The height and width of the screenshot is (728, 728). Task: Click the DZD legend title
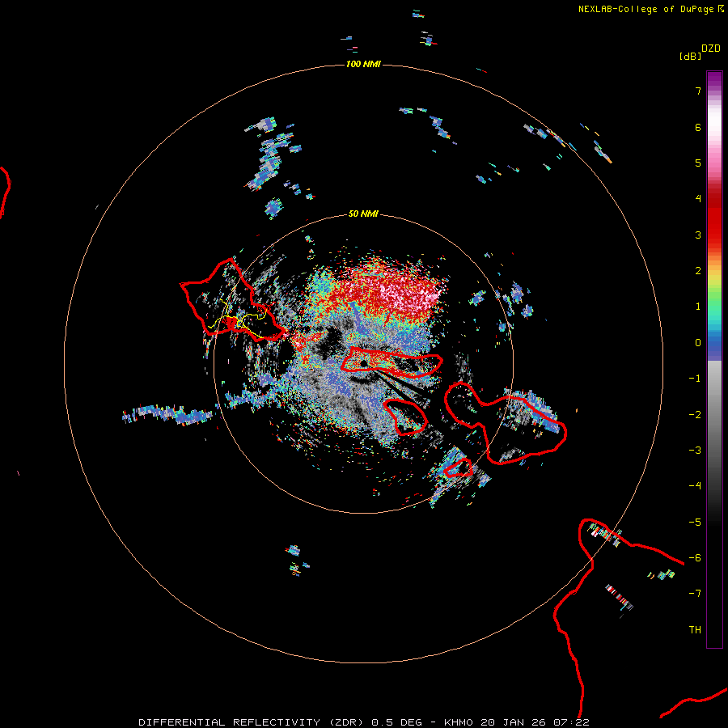point(711,49)
